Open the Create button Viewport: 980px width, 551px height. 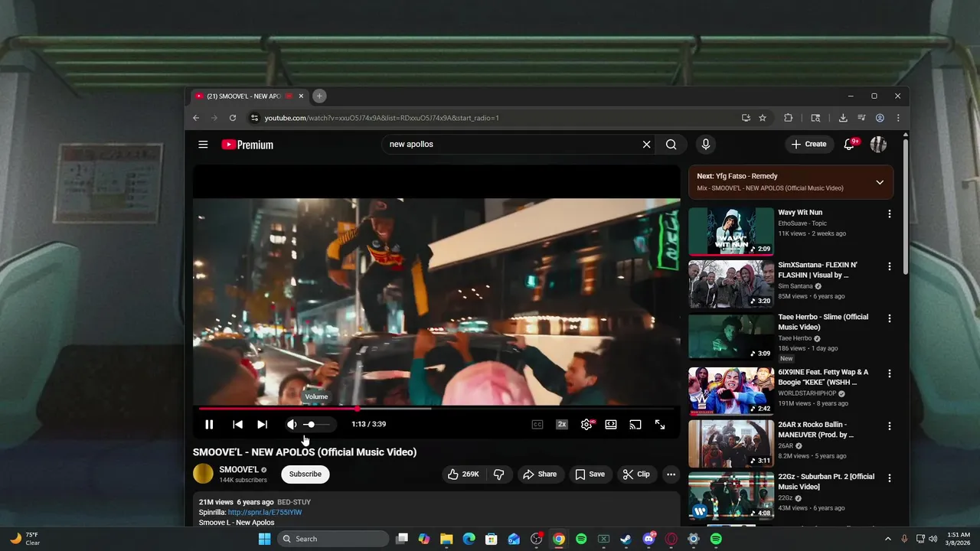tap(809, 144)
